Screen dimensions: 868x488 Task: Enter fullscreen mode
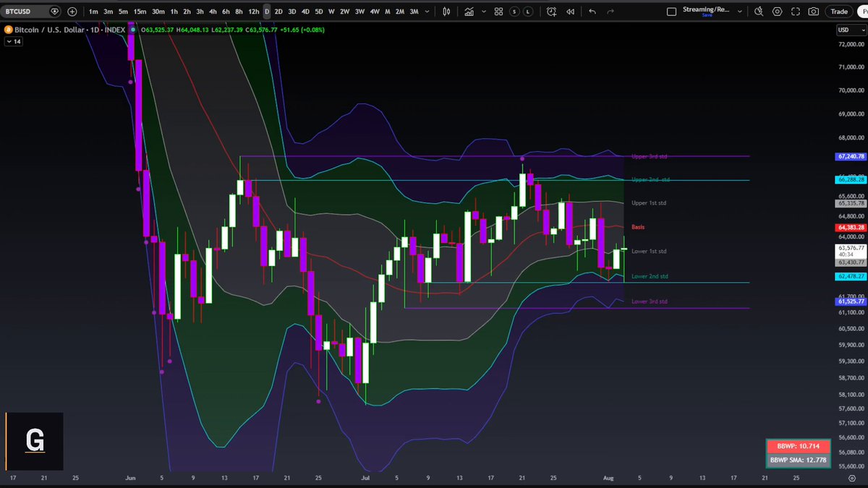[x=796, y=12]
